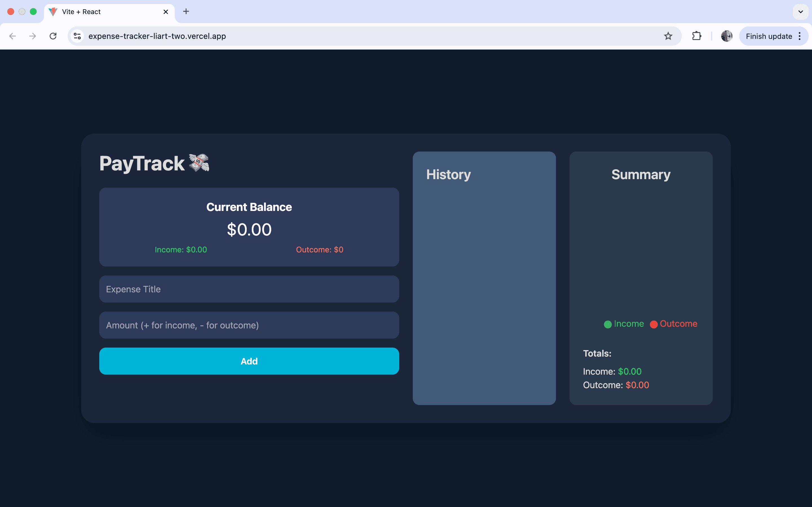Click the bookmark star in the address bar
The image size is (812, 507).
click(668, 36)
